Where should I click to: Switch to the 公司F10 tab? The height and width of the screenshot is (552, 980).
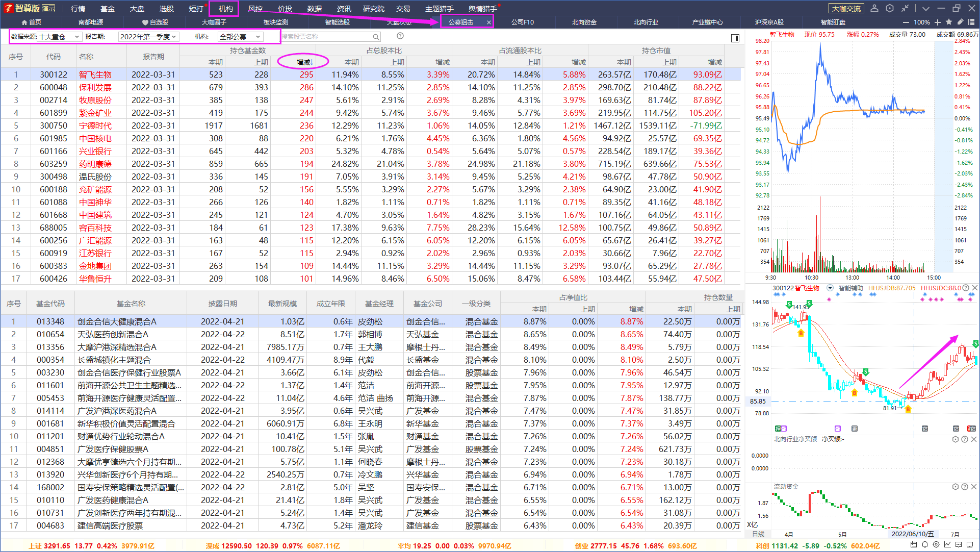tap(523, 22)
